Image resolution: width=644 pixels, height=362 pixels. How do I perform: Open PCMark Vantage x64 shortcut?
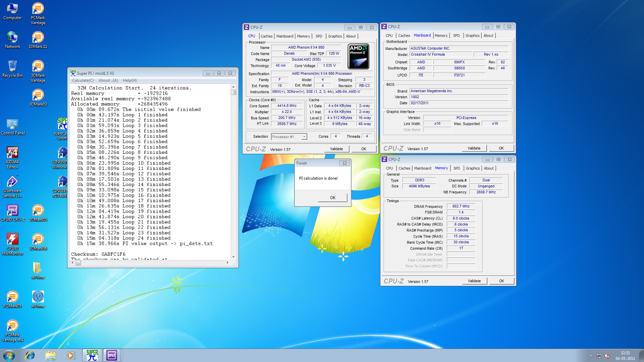pyautogui.click(x=12, y=331)
